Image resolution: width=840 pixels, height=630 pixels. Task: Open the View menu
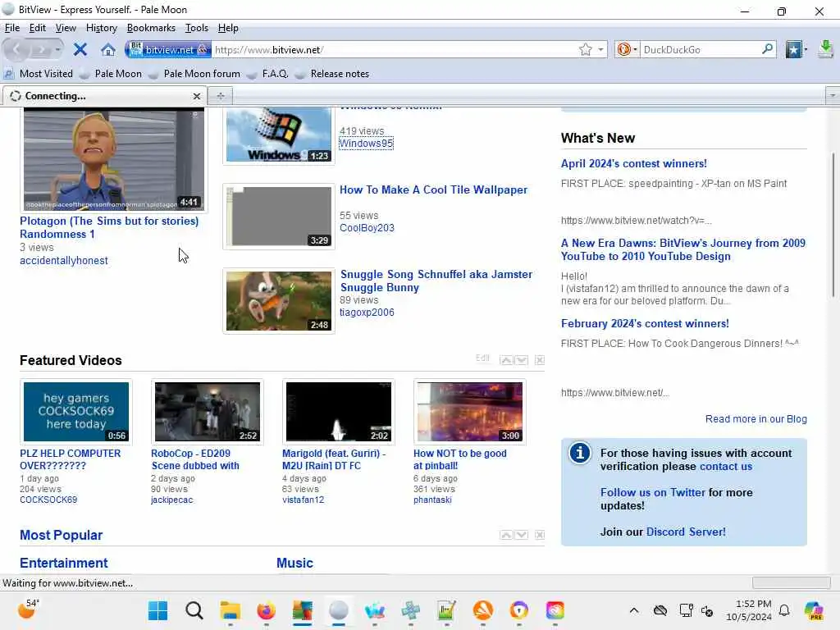point(66,28)
